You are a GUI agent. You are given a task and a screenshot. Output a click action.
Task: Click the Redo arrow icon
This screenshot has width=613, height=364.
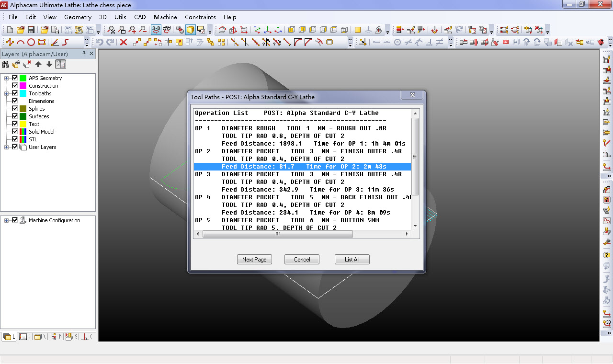pos(110,42)
